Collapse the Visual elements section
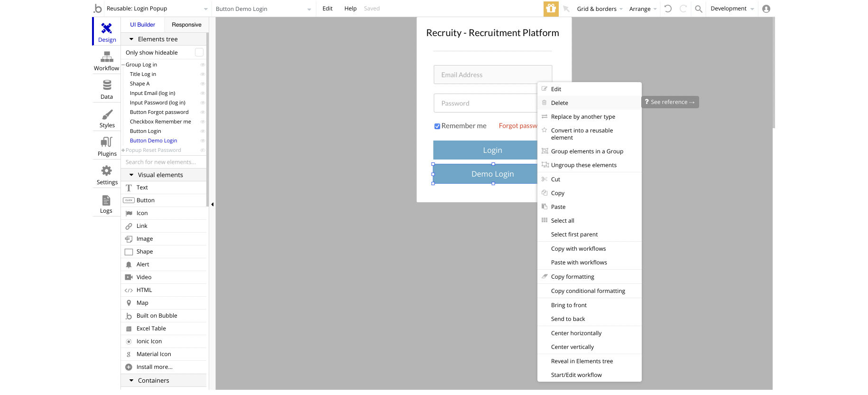The image size is (868, 395). (x=131, y=175)
